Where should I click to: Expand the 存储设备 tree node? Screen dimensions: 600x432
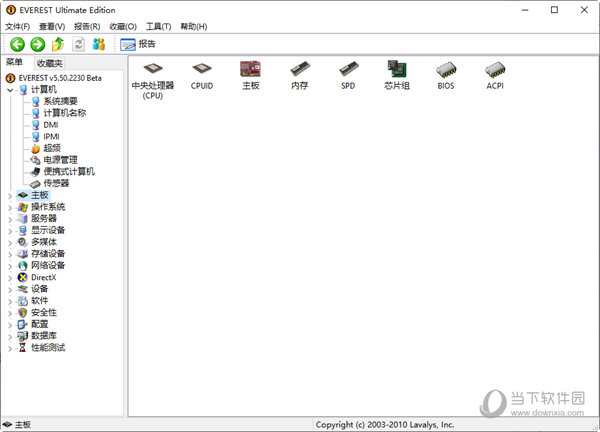point(10,254)
